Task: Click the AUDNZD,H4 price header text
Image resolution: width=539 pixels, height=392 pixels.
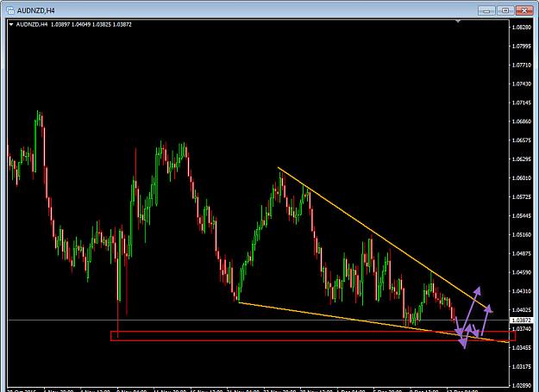Action: [73, 24]
